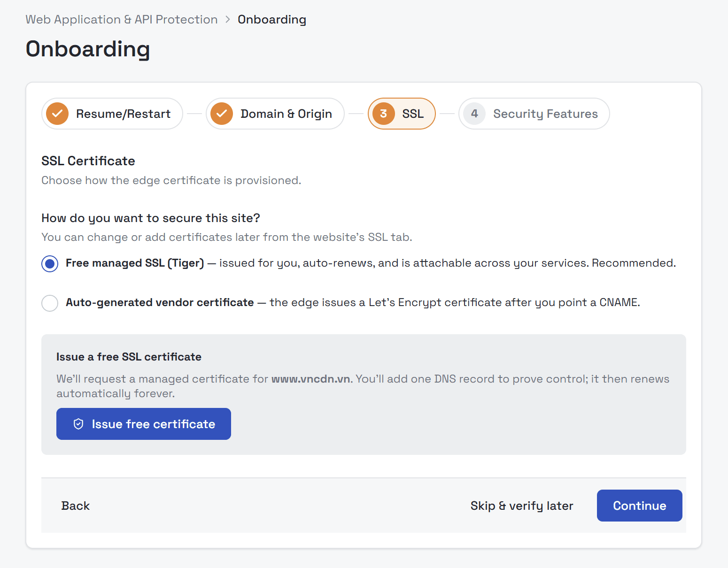Continue to the next onboarding step
Image resolution: width=728 pixels, height=568 pixels.
[x=640, y=506]
